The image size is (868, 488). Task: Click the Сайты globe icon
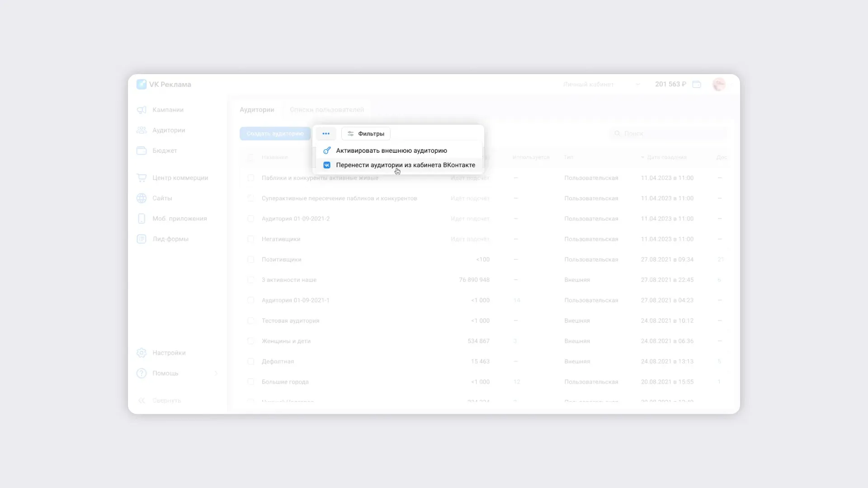(142, 198)
